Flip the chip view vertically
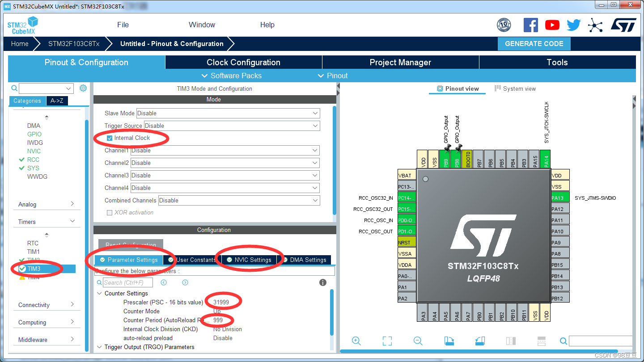The width and height of the screenshot is (644, 362). pos(542,341)
